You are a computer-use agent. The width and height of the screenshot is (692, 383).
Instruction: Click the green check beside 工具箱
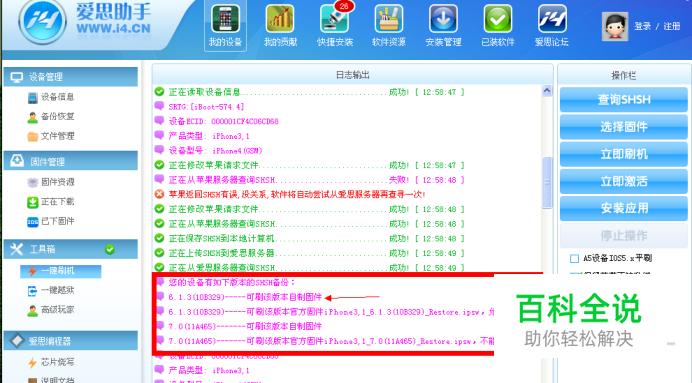pyautogui.click(x=110, y=250)
